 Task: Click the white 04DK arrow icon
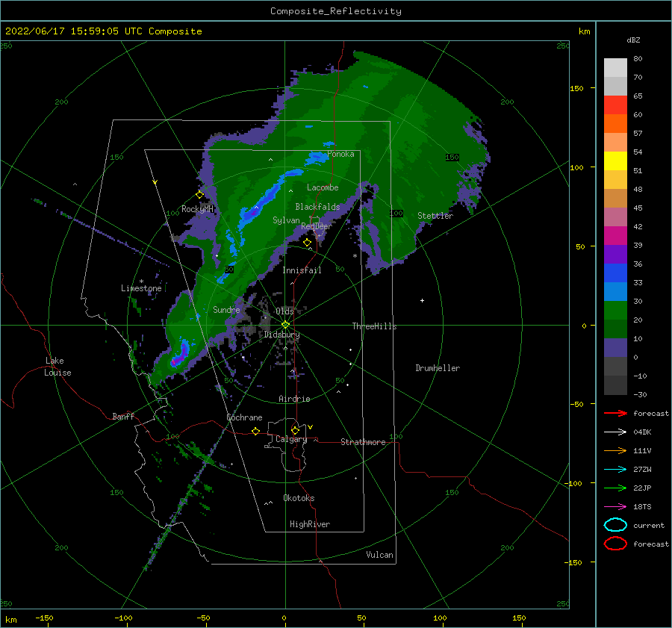point(615,432)
